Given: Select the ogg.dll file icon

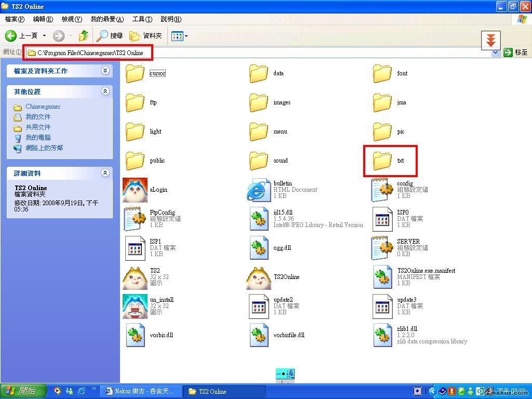Looking at the screenshot, I should coord(259,248).
